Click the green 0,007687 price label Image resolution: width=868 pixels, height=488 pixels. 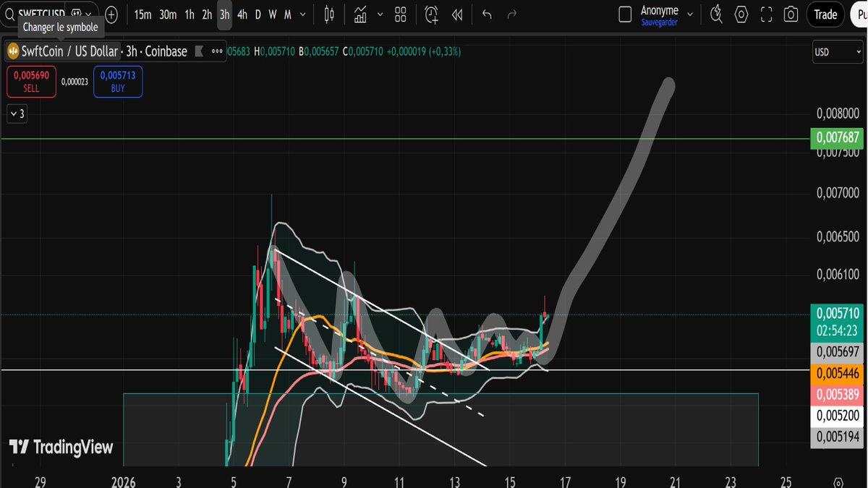point(838,137)
